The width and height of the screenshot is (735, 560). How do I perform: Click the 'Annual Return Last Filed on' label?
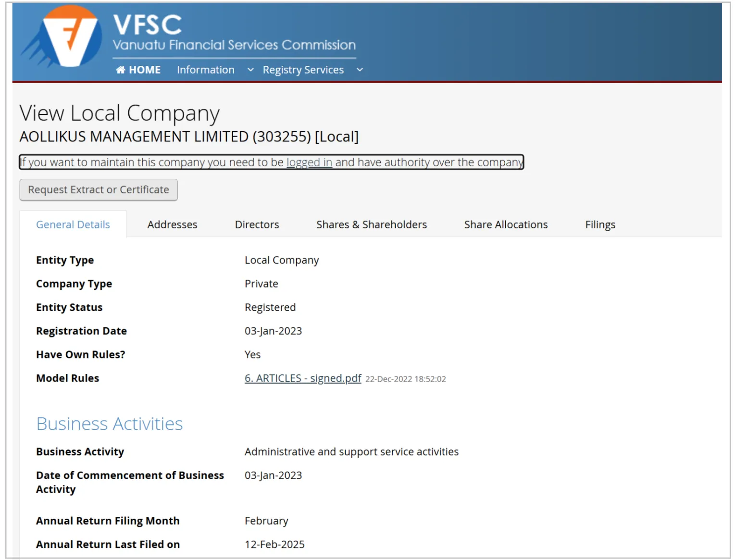108,544
